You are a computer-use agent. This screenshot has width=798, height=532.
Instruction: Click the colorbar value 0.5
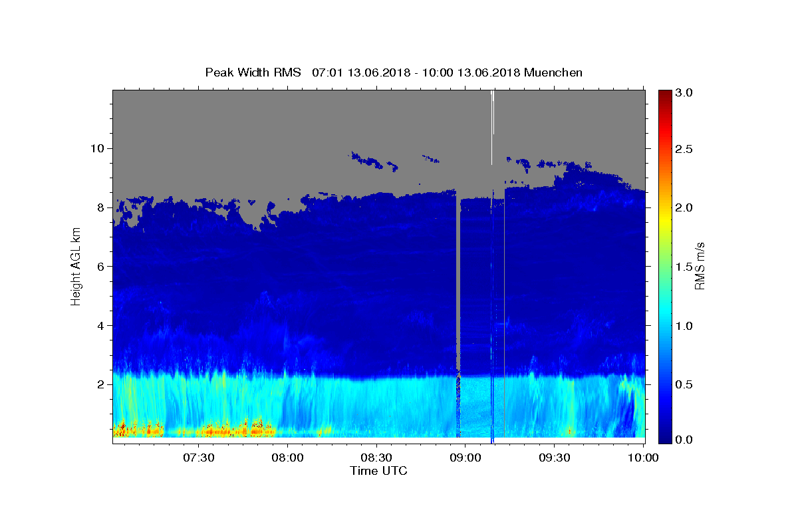[x=684, y=384]
